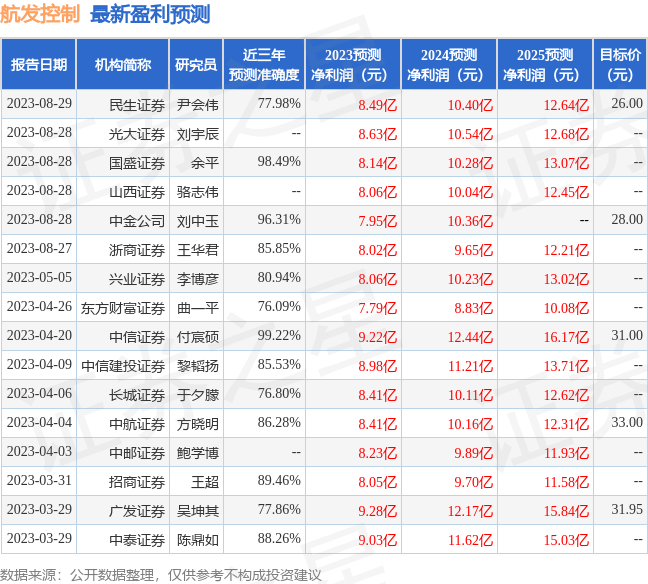
Task: Click the 2023-04-26 report date
Action: [39, 306]
